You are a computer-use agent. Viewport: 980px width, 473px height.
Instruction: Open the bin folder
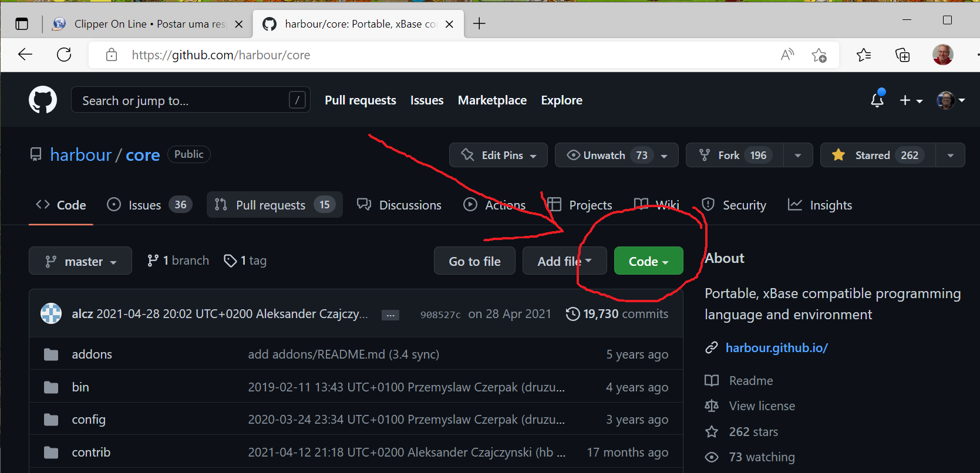click(80, 387)
